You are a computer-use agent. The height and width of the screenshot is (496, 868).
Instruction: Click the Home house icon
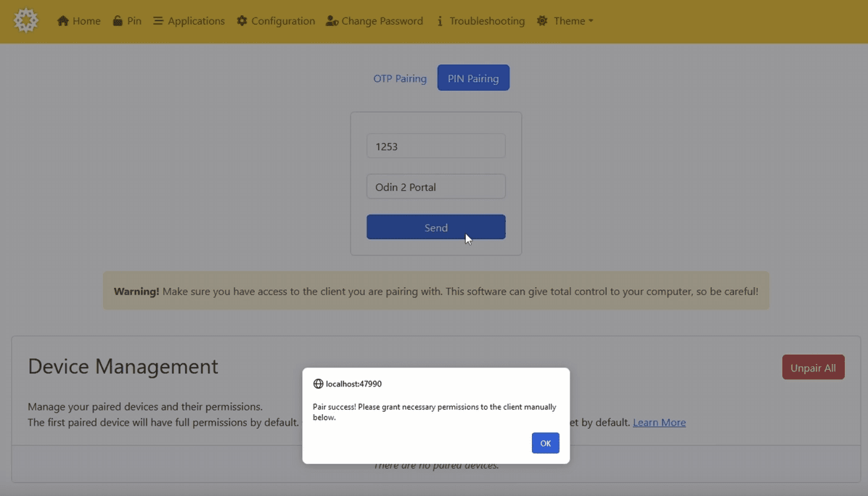(x=63, y=21)
